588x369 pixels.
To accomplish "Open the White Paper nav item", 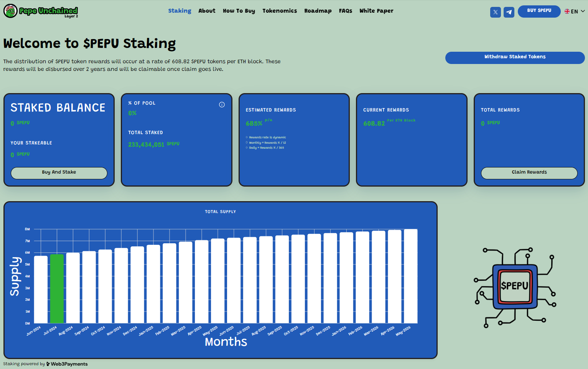I will pos(376,11).
